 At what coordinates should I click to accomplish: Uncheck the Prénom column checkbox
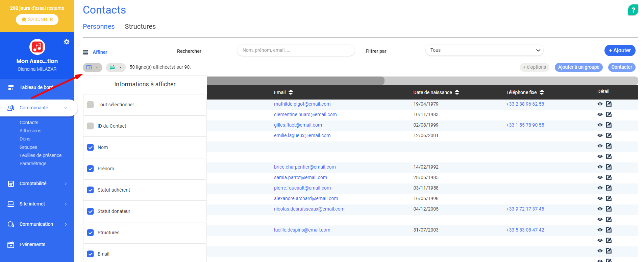pos(90,169)
